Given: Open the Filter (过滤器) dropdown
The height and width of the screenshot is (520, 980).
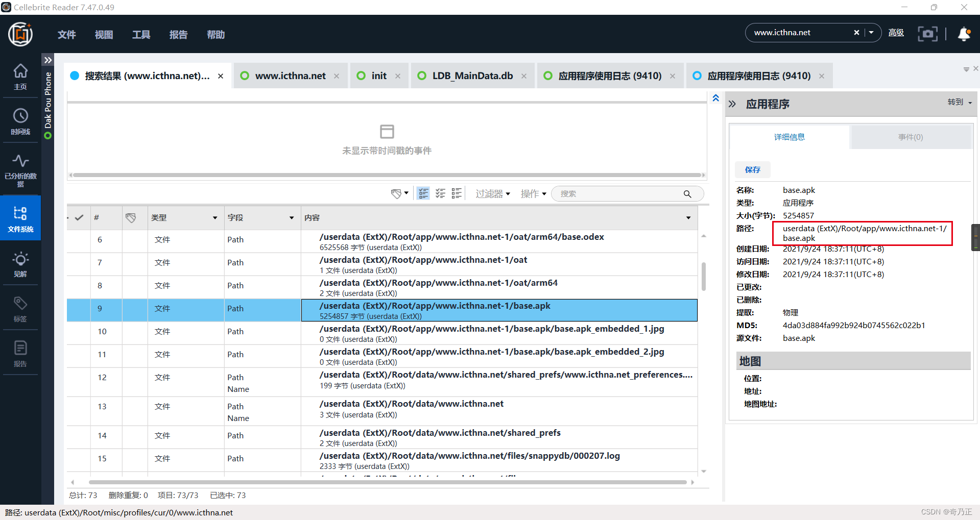Looking at the screenshot, I should tap(493, 194).
